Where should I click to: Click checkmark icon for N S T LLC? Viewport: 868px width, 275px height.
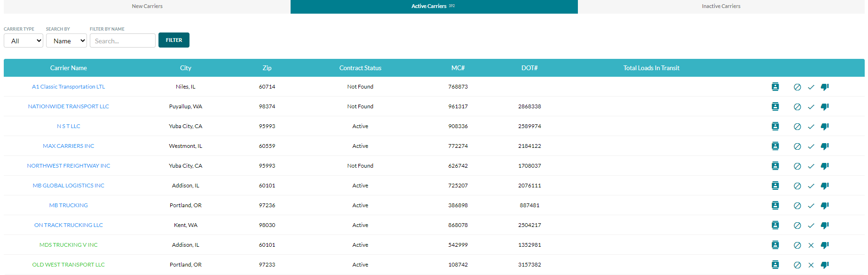[811, 127]
